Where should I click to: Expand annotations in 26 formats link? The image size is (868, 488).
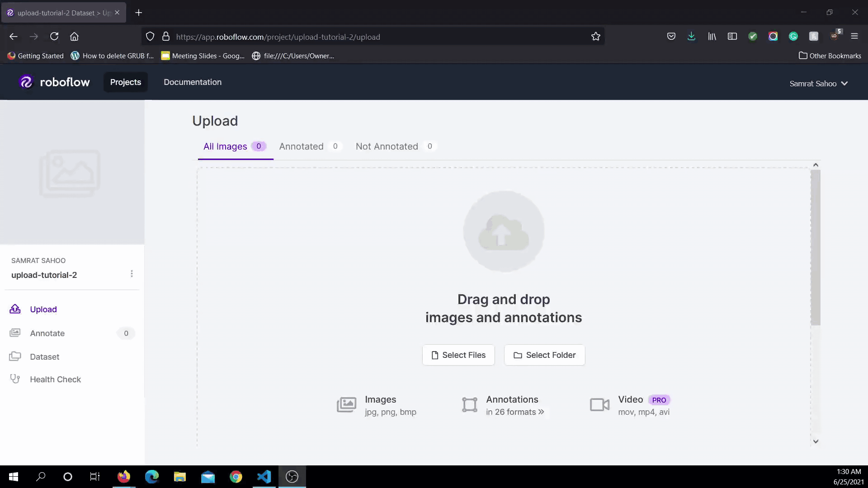[515, 412]
